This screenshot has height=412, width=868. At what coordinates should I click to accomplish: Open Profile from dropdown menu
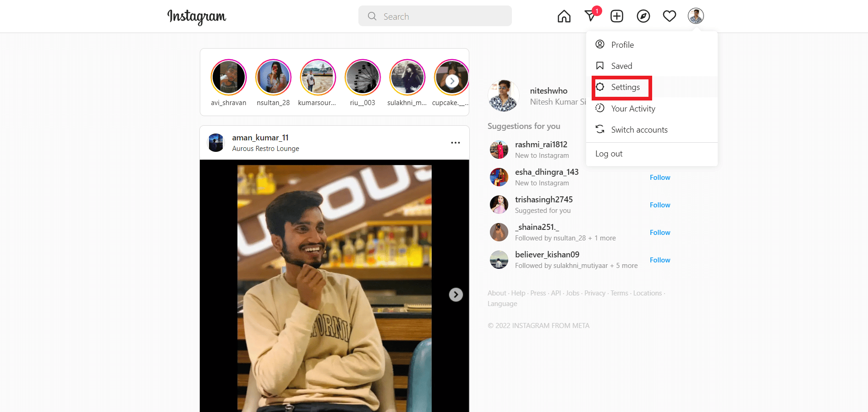(652, 45)
